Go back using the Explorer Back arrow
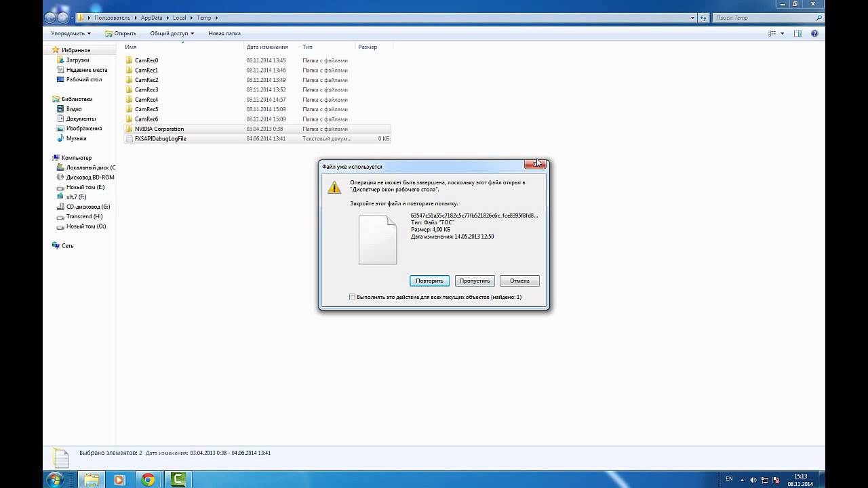 click(x=50, y=18)
